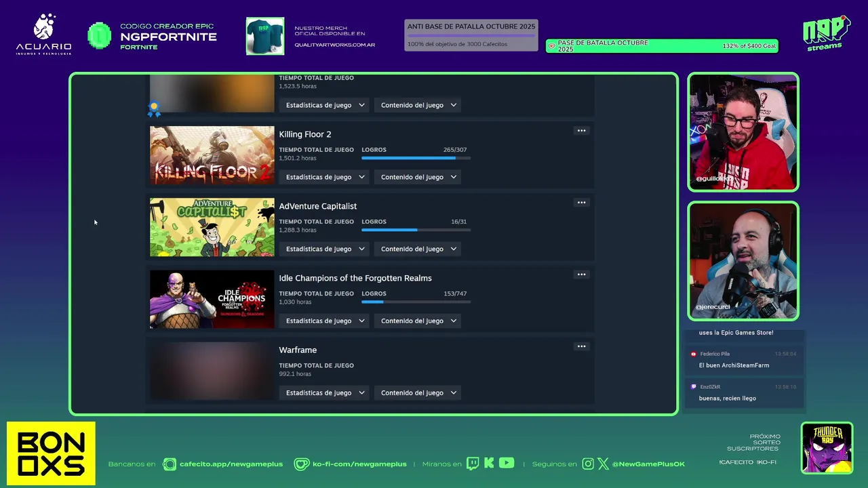The height and width of the screenshot is (488, 868).
Task: Click the qualityartworks.com.ar merch link
Action: [x=334, y=45]
